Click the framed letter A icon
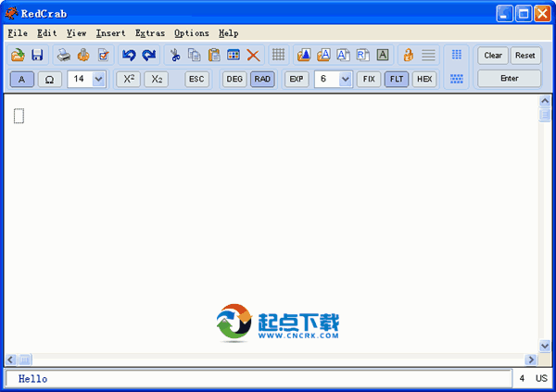The image size is (556, 392). 383,55
